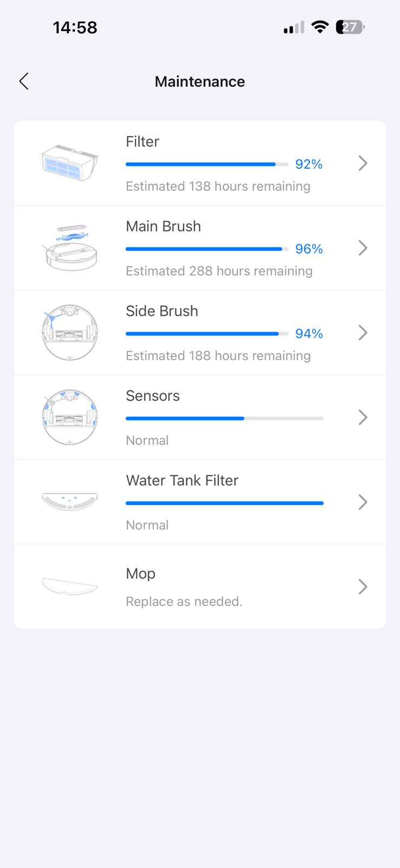Image resolution: width=400 pixels, height=868 pixels.
Task: Tap the Maintenance page title
Action: click(199, 81)
